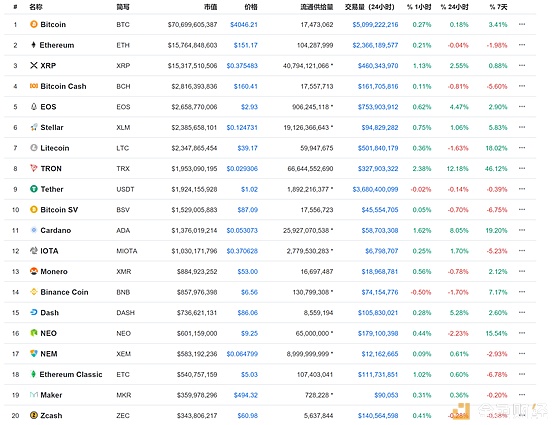The image size is (553, 425).
Task: Click the BTC ticker symbol
Action: coord(123,24)
